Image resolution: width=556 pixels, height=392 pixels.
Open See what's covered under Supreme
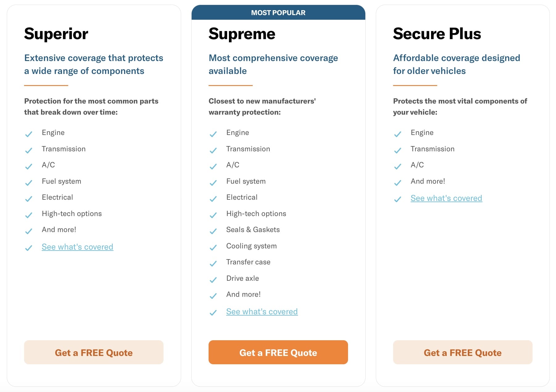(262, 312)
